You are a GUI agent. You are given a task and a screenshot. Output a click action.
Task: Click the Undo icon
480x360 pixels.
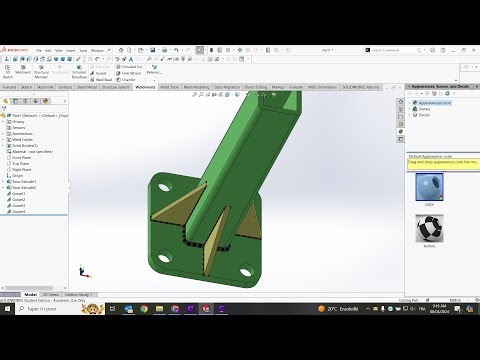pyautogui.click(x=176, y=50)
